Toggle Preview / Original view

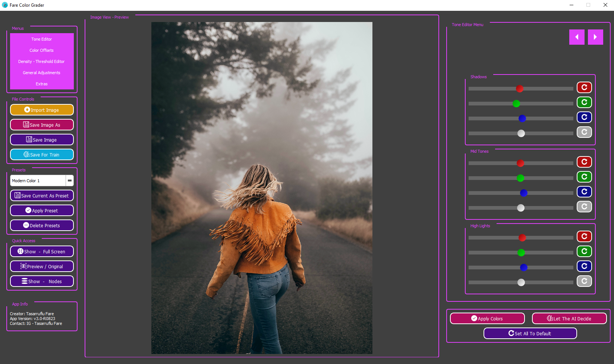(42, 266)
